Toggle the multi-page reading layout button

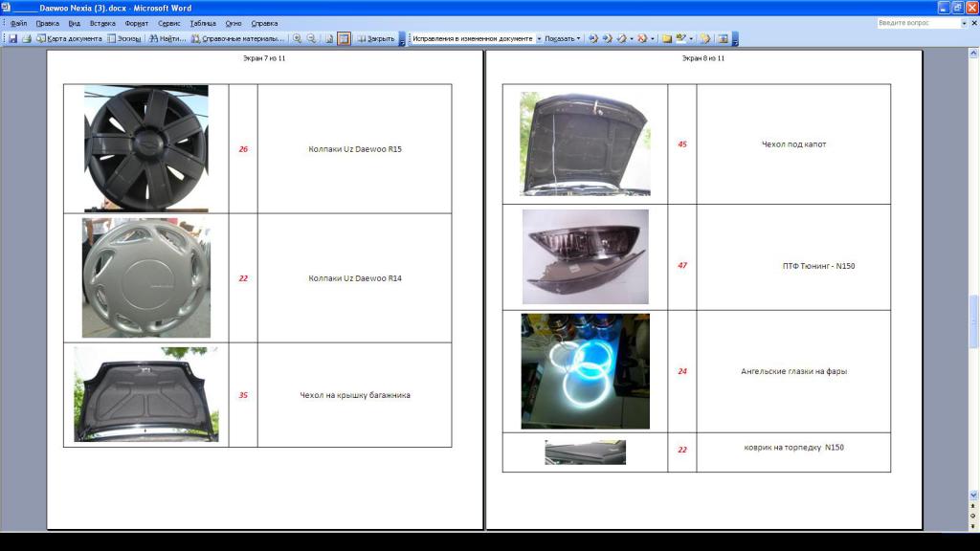344,39
